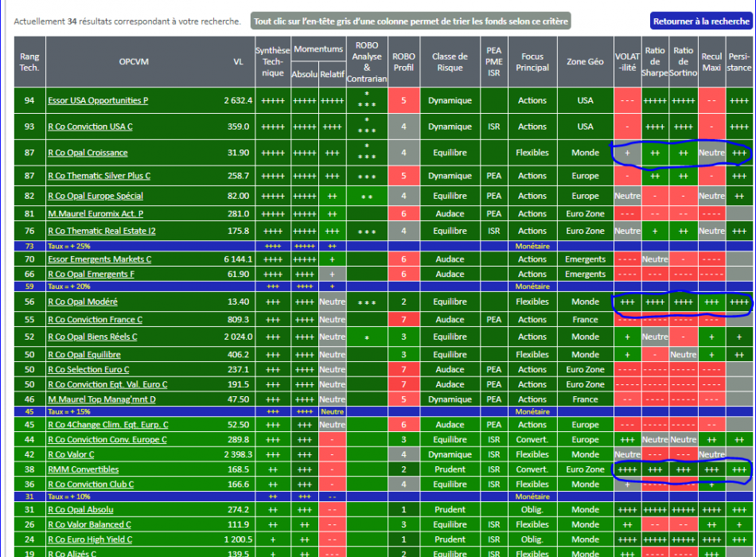This screenshot has width=756, height=557.
Task: Sort by Persistance header
Action: click(x=739, y=62)
